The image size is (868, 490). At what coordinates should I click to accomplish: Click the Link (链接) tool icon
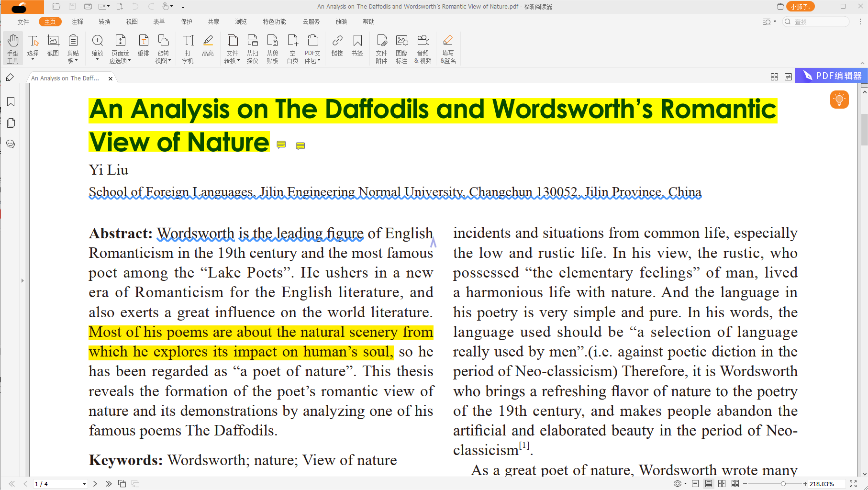pos(337,46)
